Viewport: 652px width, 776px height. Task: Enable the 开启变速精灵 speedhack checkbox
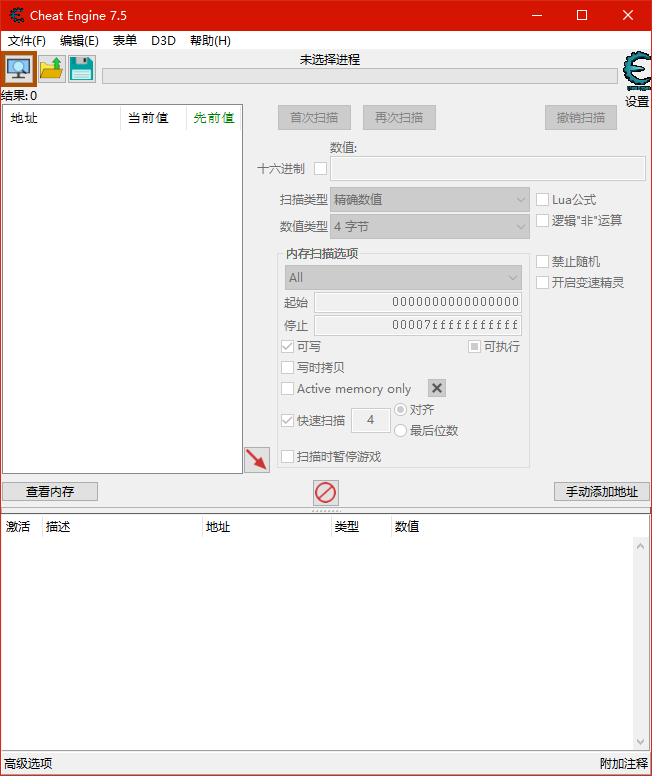[x=543, y=283]
